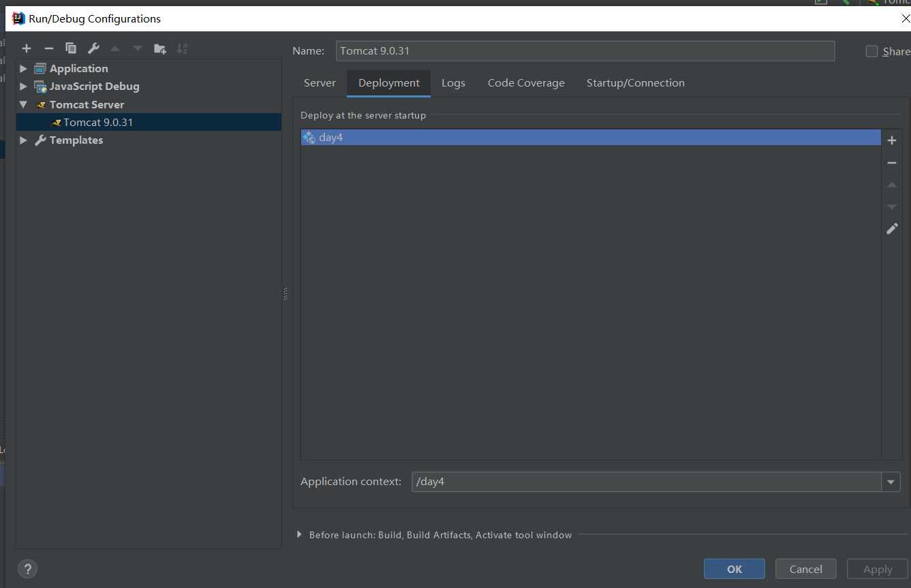Sort configurations alphabetically
911x588 pixels.
[x=182, y=48]
